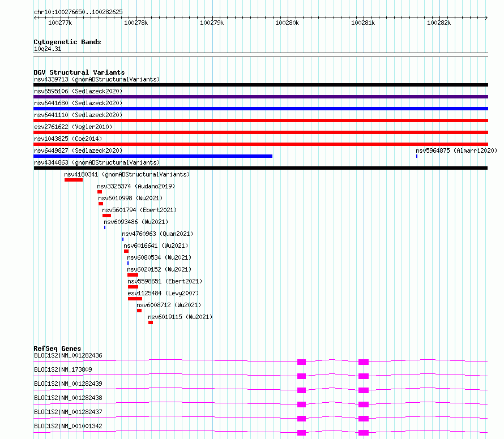Open nsv1043825 (Coe2014) variant label

coord(68,139)
